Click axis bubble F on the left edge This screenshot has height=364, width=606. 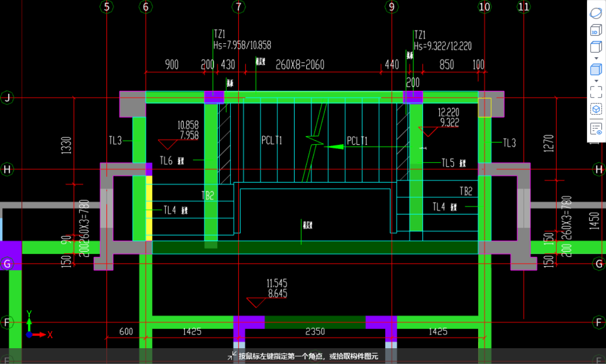(7, 322)
